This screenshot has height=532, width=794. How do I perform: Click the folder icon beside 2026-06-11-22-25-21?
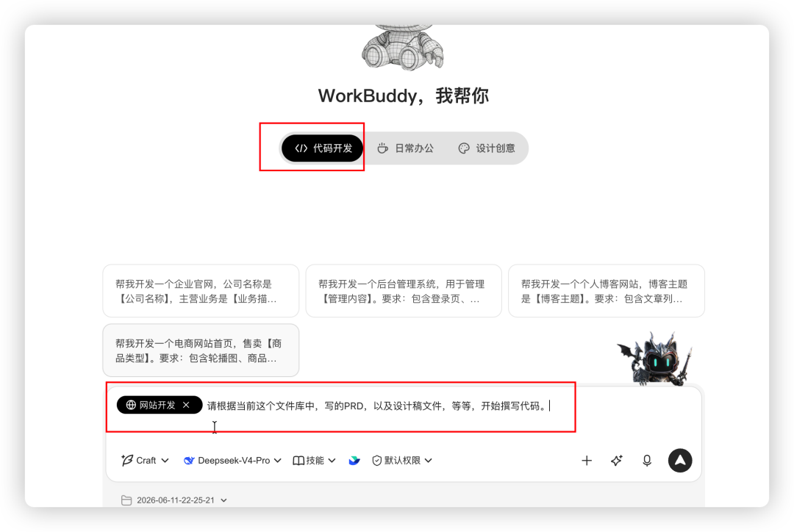click(x=126, y=500)
